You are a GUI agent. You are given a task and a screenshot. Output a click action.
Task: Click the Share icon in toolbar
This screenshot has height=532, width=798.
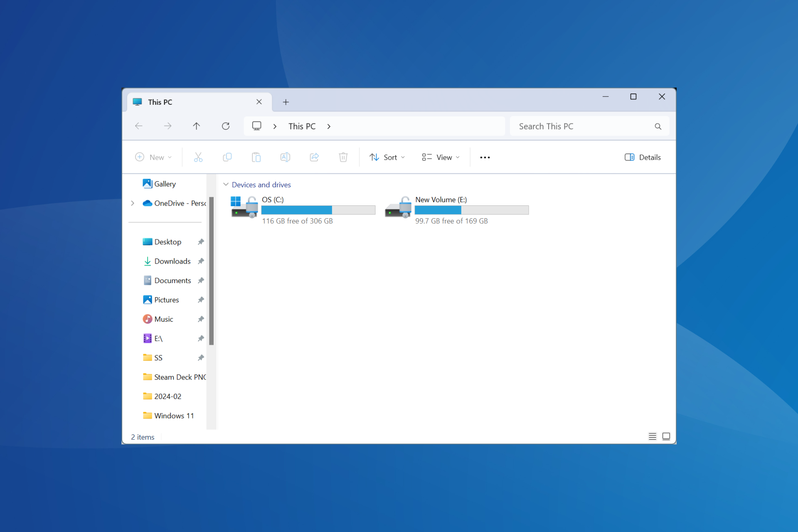tap(315, 157)
